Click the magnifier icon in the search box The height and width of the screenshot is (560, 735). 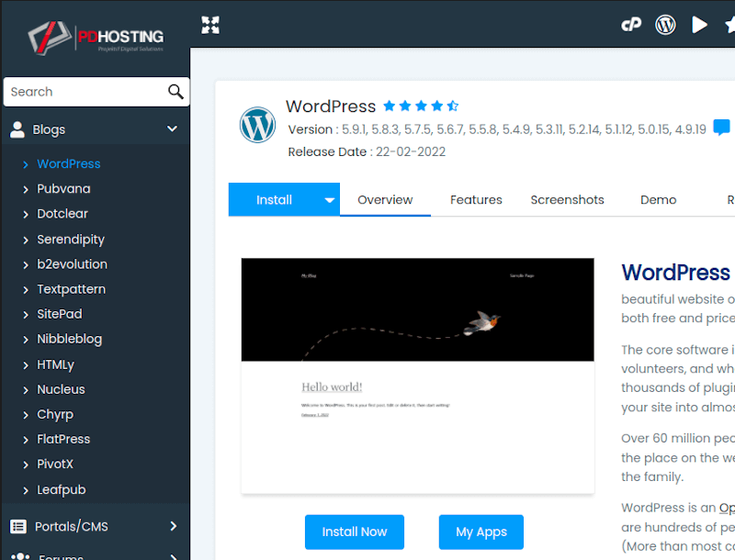point(175,92)
